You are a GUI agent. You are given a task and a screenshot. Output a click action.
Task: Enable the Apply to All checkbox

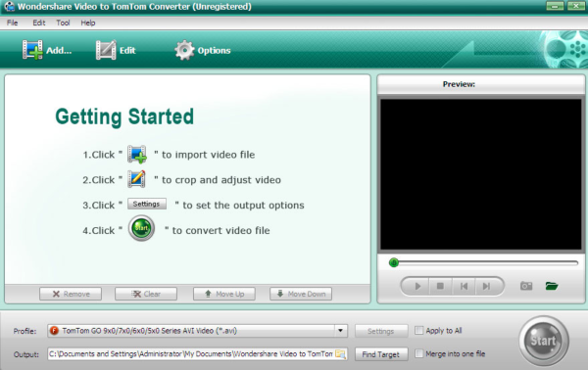[x=418, y=330]
